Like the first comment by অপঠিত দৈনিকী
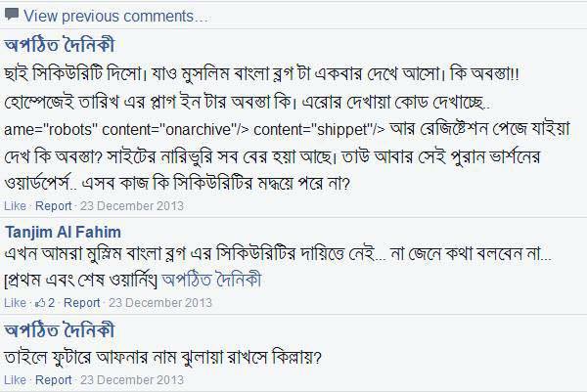This screenshot has width=587, height=392. click(16, 207)
